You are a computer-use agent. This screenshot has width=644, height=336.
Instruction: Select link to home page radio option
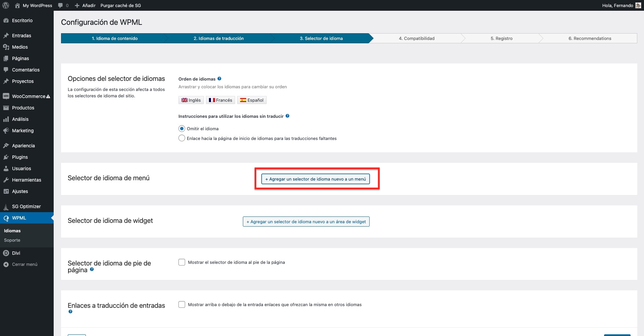pyautogui.click(x=182, y=138)
